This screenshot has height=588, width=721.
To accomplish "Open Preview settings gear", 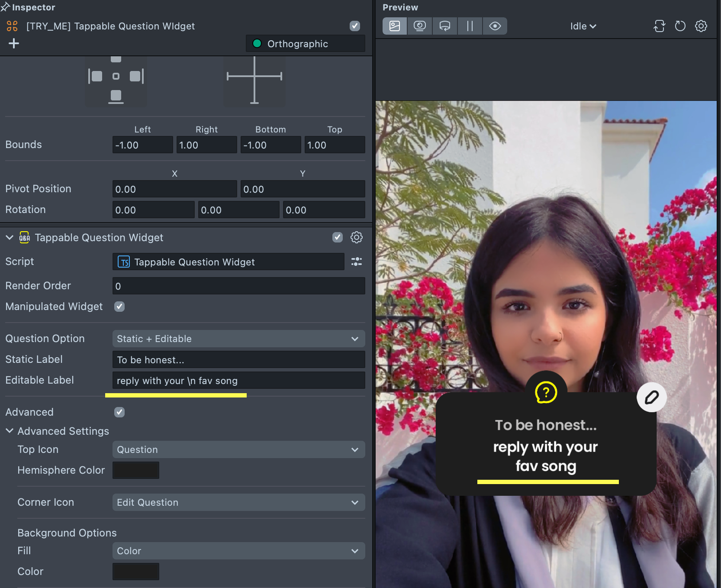I will pyautogui.click(x=701, y=26).
